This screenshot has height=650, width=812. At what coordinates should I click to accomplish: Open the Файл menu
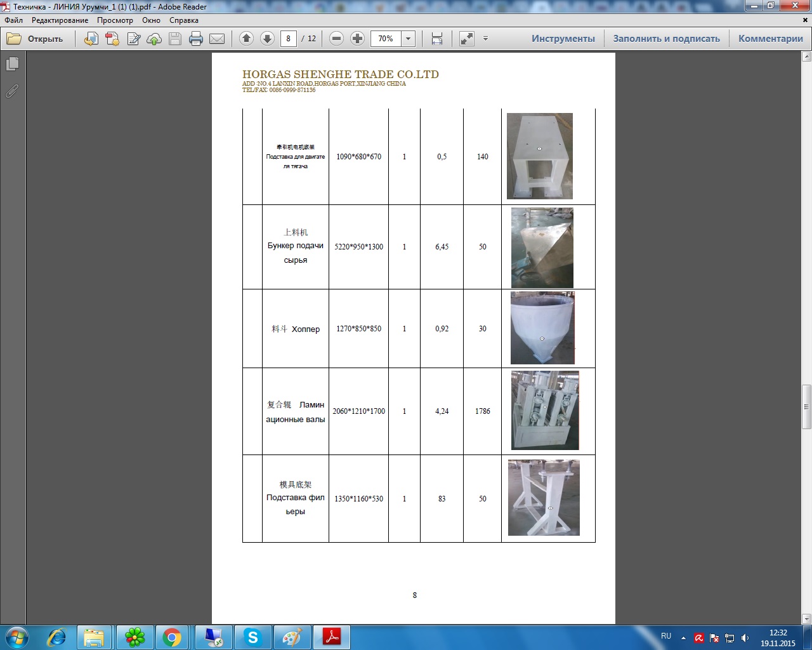click(14, 20)
